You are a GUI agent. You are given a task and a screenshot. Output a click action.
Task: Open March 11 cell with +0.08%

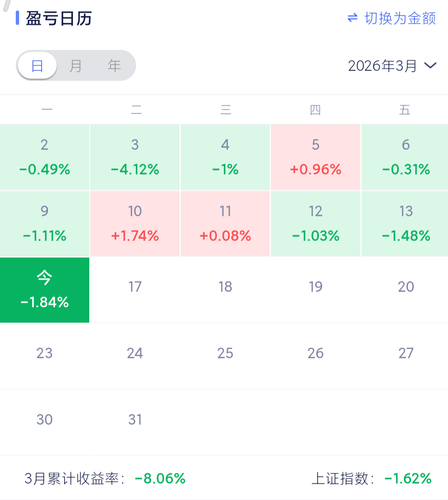(x=225, y=223)
